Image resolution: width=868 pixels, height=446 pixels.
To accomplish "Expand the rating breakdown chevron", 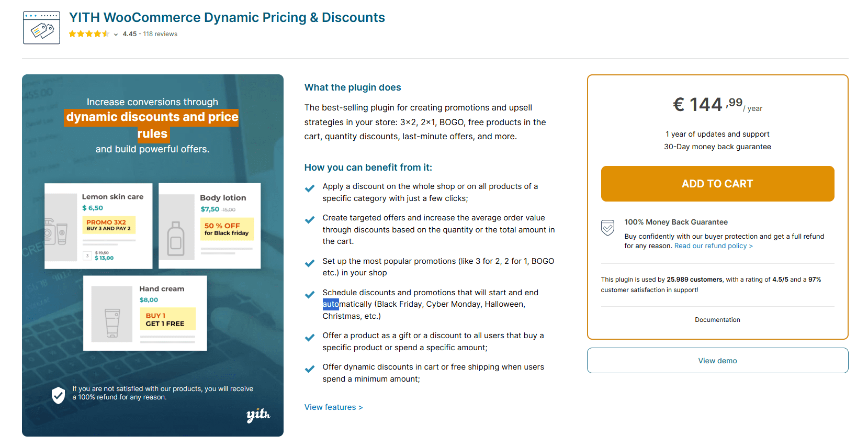I will point(115,34).
